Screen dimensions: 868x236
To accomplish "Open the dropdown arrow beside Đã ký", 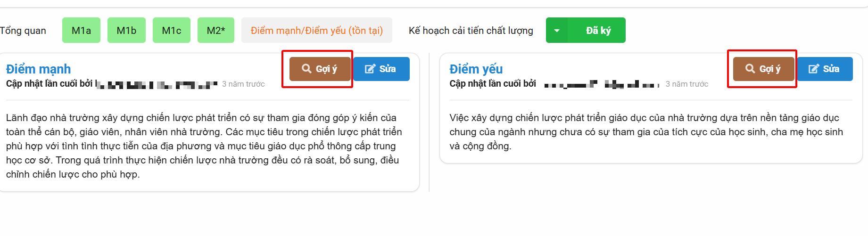I will (557, 31).
